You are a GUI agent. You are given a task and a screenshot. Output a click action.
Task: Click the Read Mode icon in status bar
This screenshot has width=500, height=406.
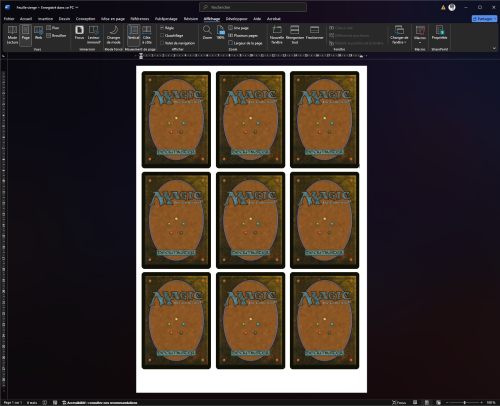(415, 403)
